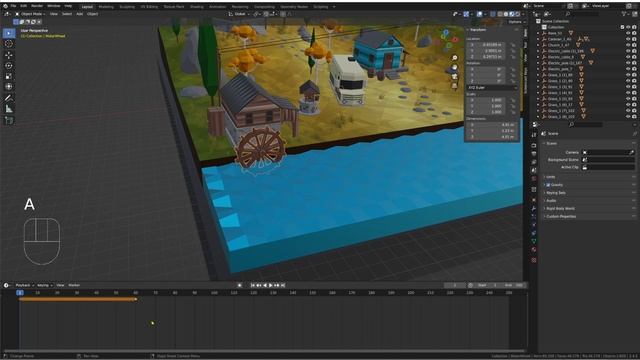Screen dimensions: 640x360
Task: Open the World properties tab
Action: [534, 179]
